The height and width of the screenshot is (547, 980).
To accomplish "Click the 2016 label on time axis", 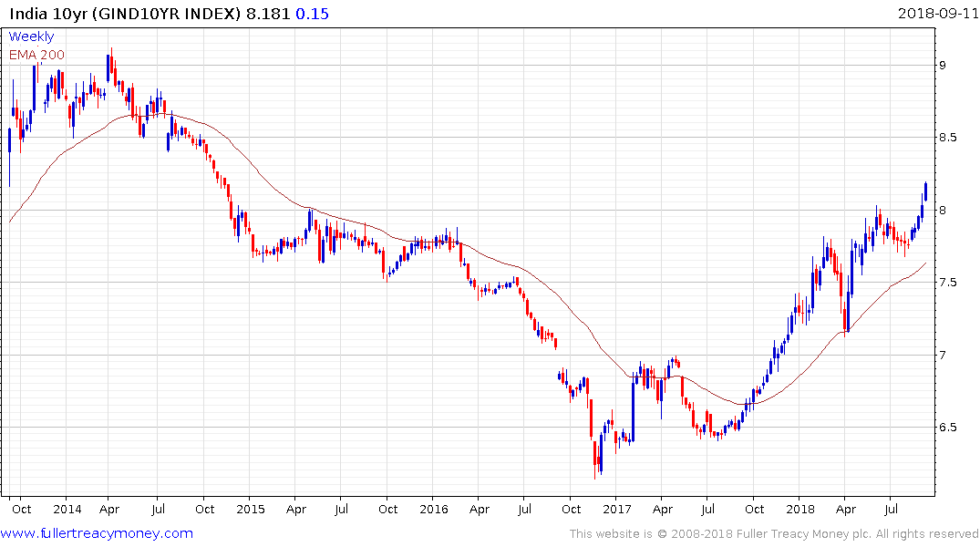I will pyautogui.click(x=434, y=509).
